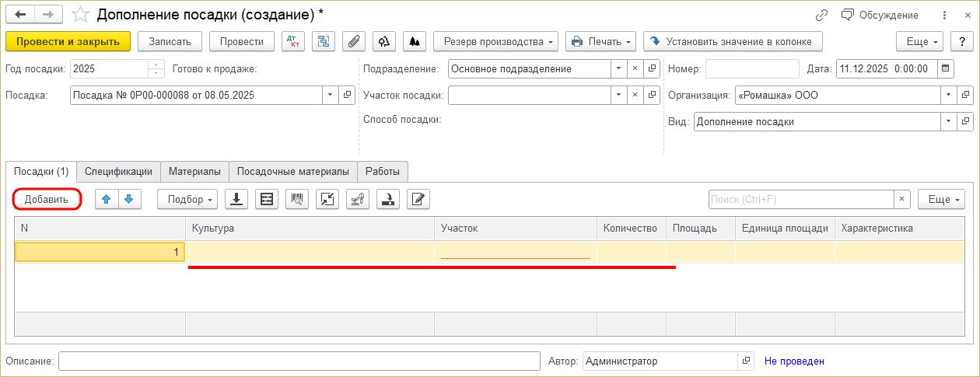Open the Подбор dropdown menu
This screenshot has height=377, width=980.
187,199
